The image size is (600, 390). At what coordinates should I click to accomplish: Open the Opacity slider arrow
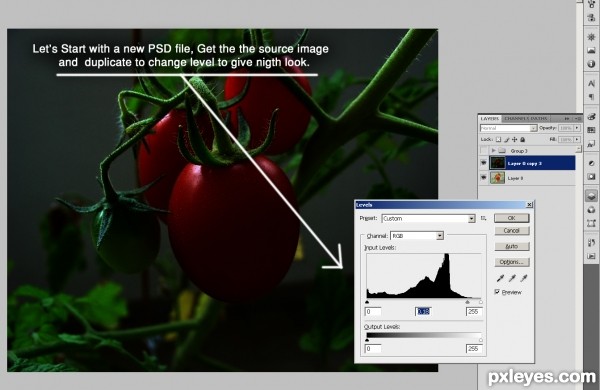coord(577,128)
